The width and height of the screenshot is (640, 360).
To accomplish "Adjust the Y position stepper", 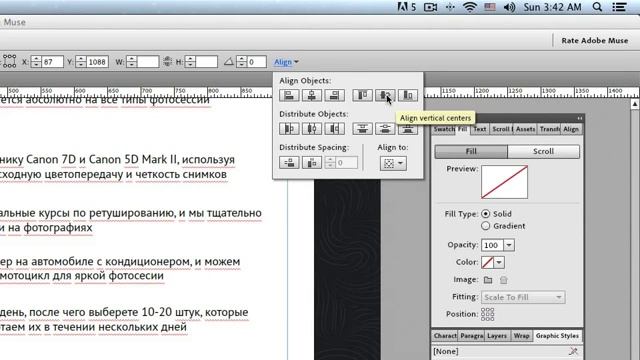I will 81,62.
